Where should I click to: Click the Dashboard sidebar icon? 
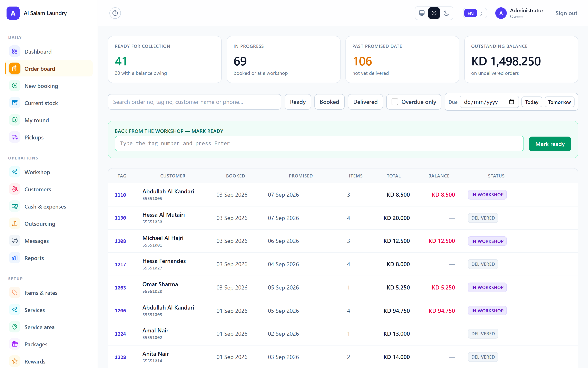coord(14,51)
